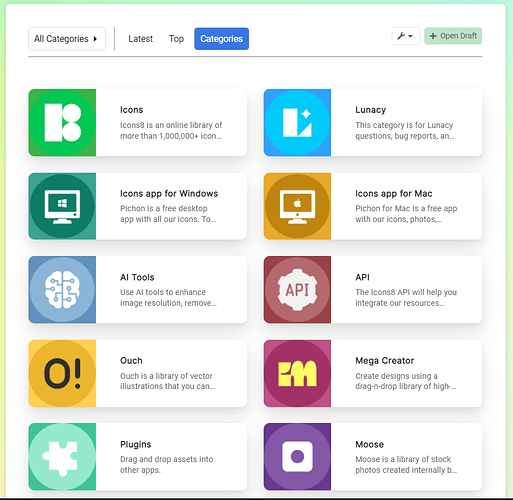Click description 'Create designs using a'
The image size is (513, 500).
396,376
